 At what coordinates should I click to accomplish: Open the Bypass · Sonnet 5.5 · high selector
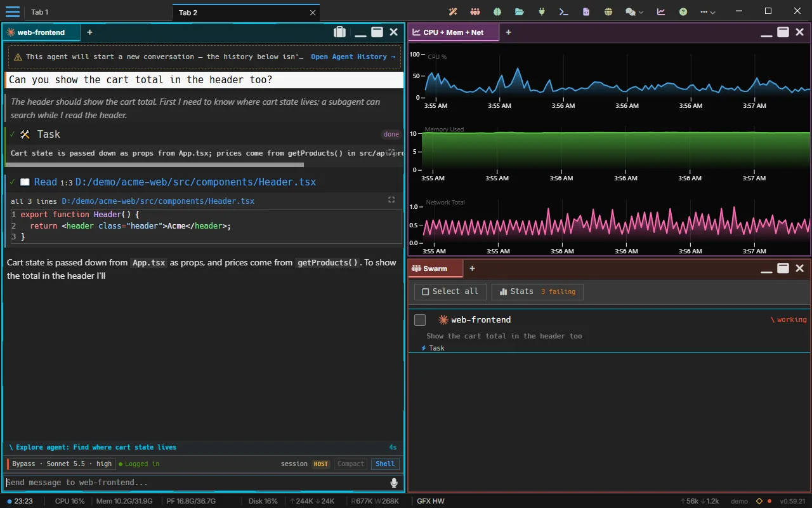tap(62, 464)
